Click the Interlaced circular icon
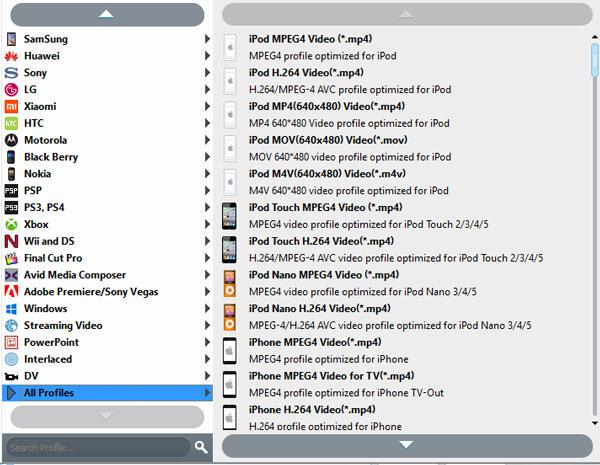The image size is (600, 465). (x=11, y=359)
